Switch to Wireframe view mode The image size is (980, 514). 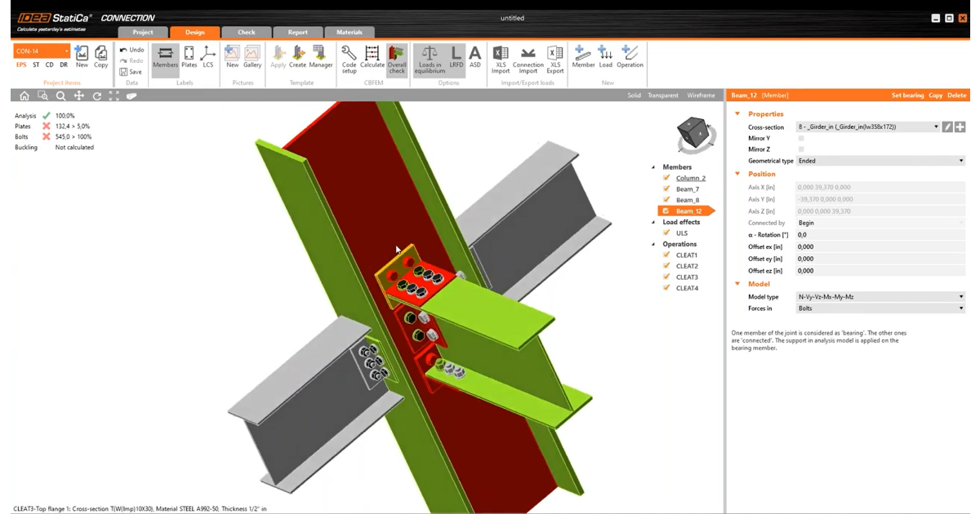click(x=701, y=95)
